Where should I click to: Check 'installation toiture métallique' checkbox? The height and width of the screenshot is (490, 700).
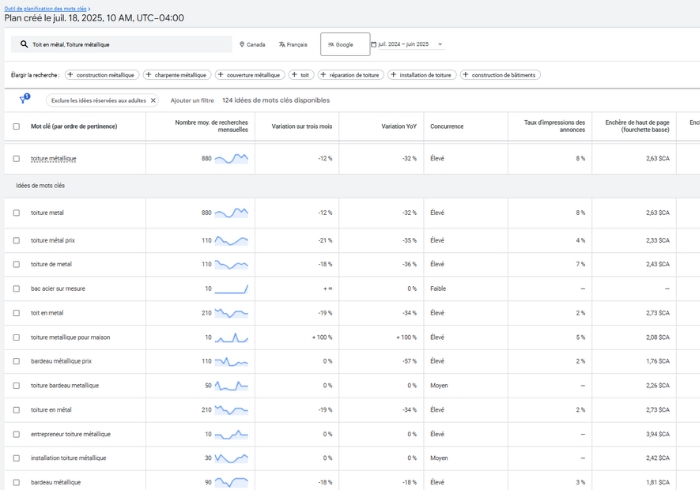(17, 458)
